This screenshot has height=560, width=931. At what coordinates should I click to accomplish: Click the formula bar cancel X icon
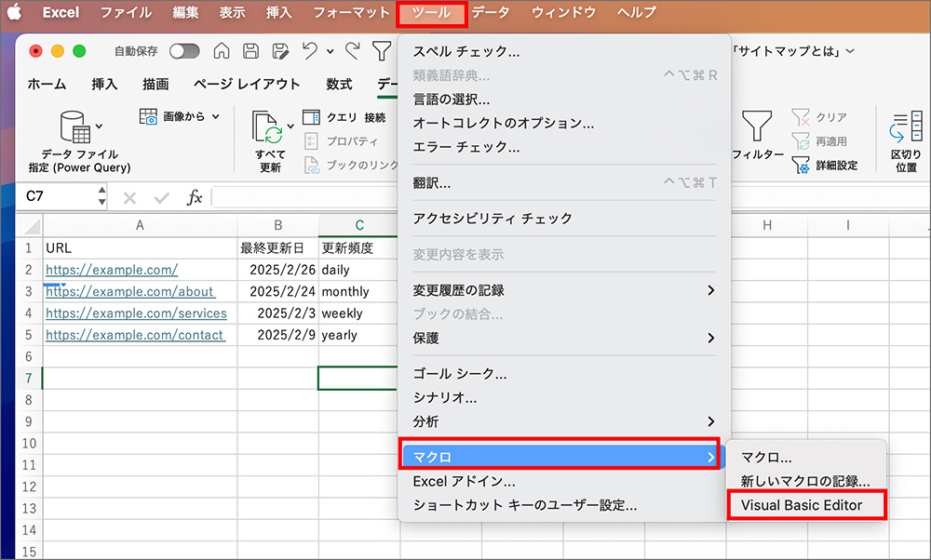pyautogui.click(x=129, y=197)
